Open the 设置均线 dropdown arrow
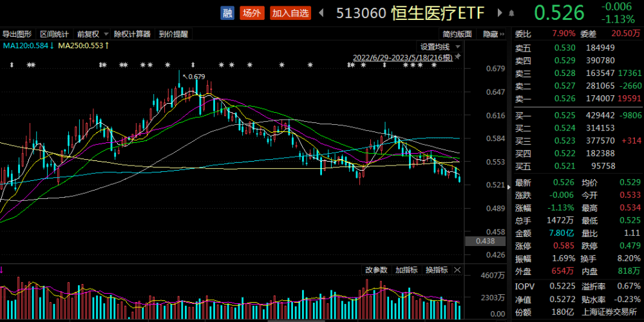 coord(458,47)
